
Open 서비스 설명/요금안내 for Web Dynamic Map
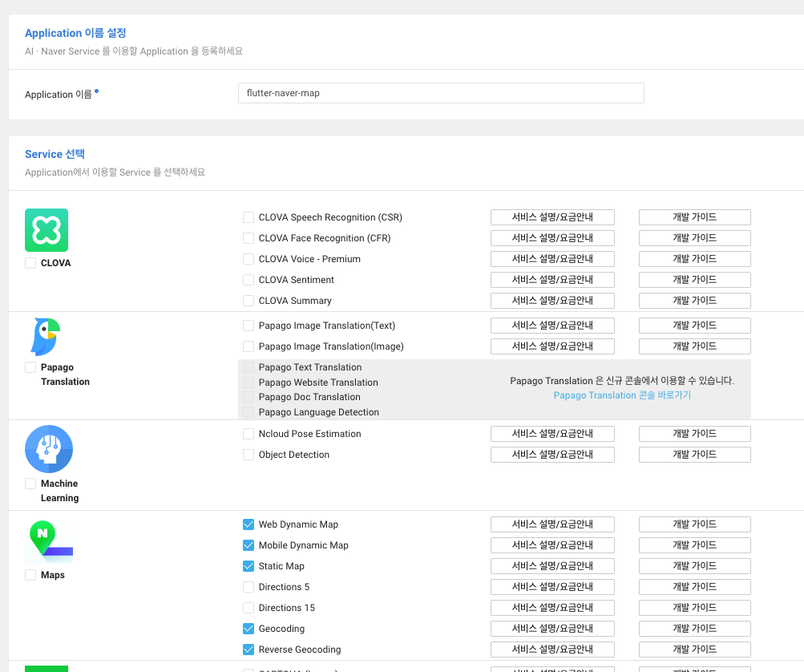point(552,524)
